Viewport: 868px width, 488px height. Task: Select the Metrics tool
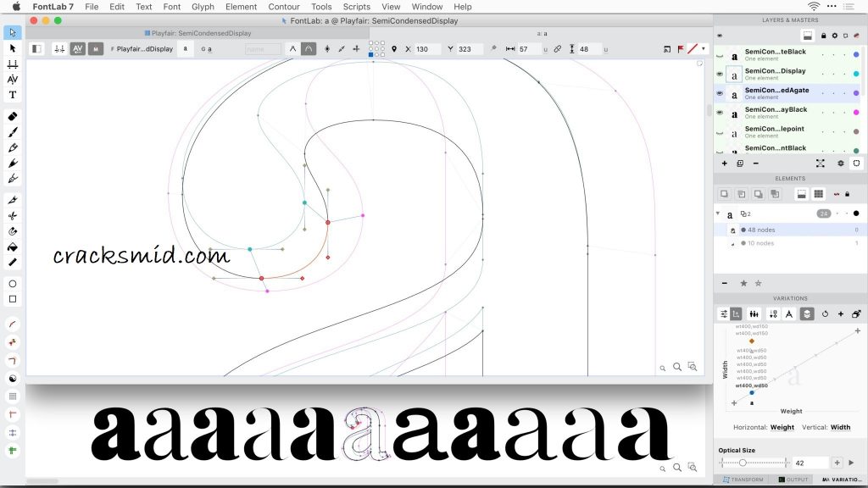pos(13,64)
